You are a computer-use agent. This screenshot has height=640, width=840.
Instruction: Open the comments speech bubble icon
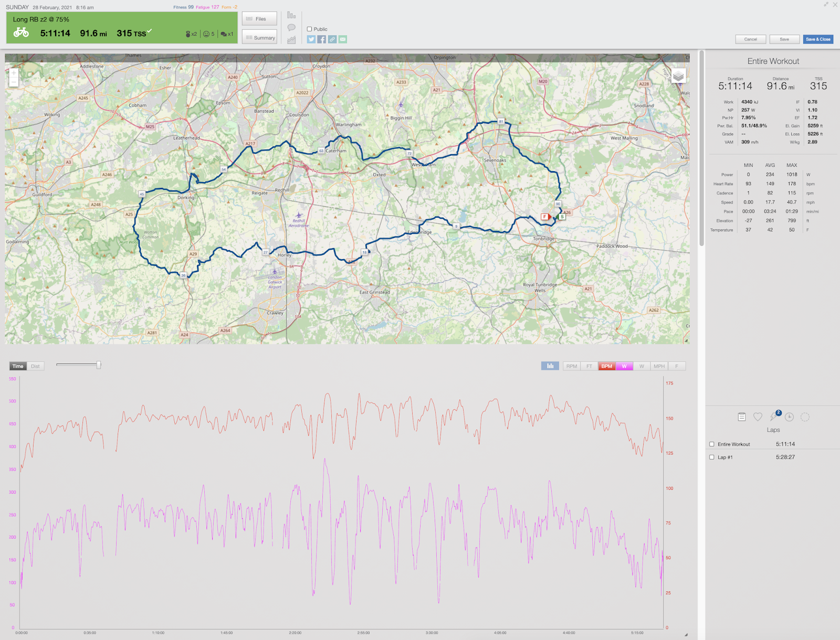[291, 27]
